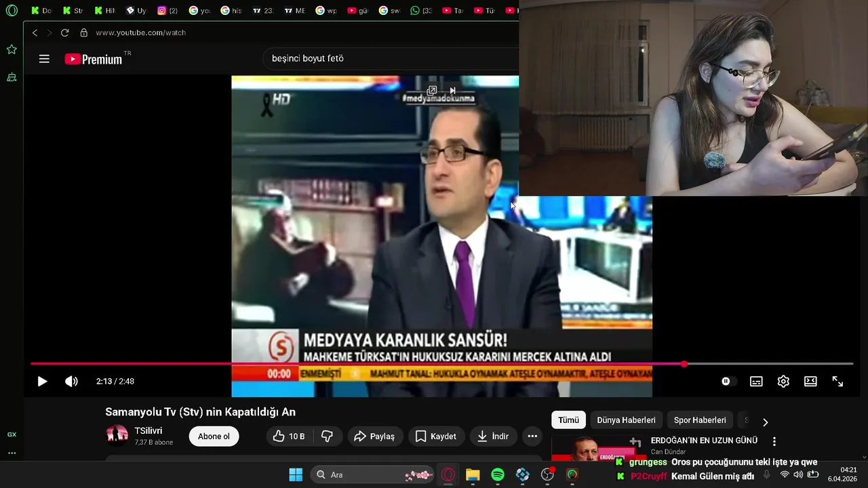Open OBS Studio from taskbar

coord(547,474)
